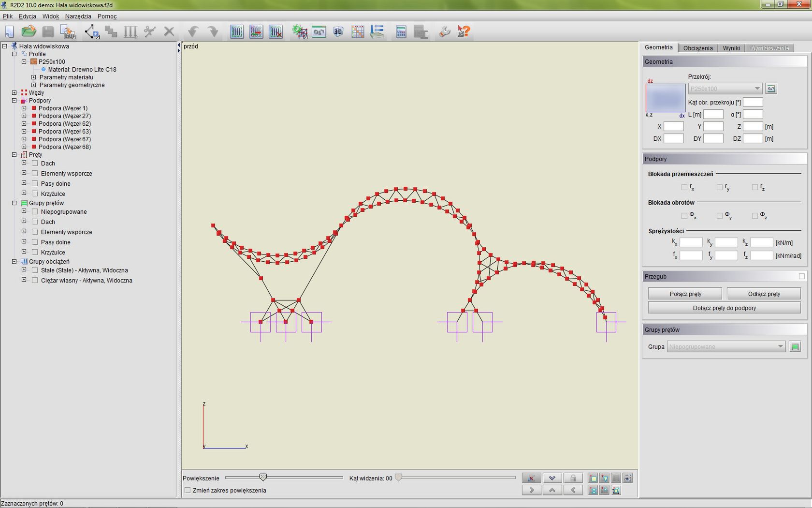Open settings with the wrench icon
This screenshot has height=508, width=812.
coord(444,32)
